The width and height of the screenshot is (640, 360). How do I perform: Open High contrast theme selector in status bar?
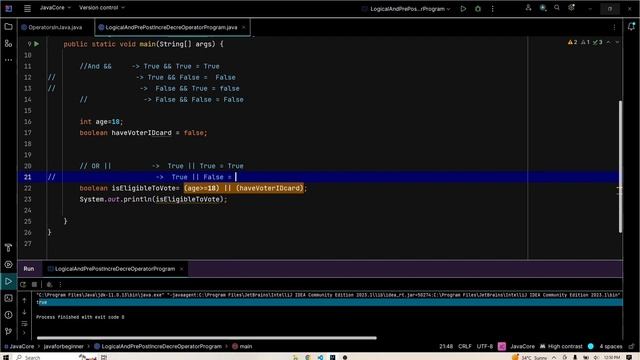click(x=561, y=346)
